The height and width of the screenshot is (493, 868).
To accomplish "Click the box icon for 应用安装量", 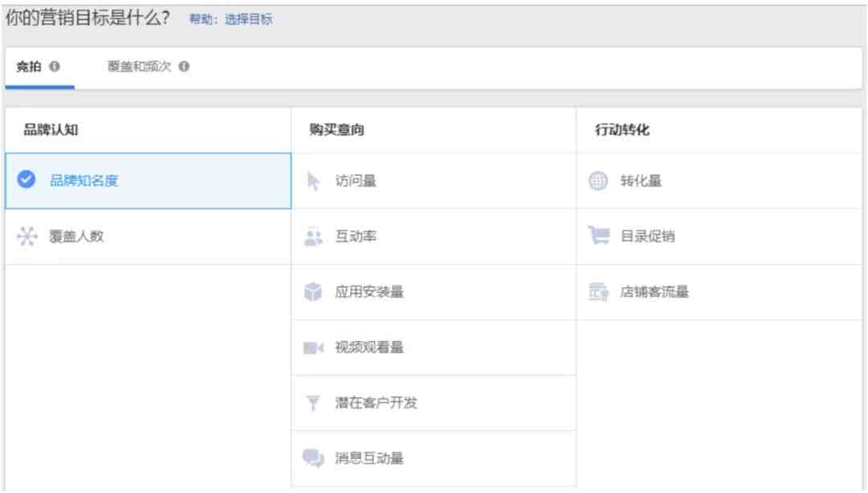I will click(313, 291).
